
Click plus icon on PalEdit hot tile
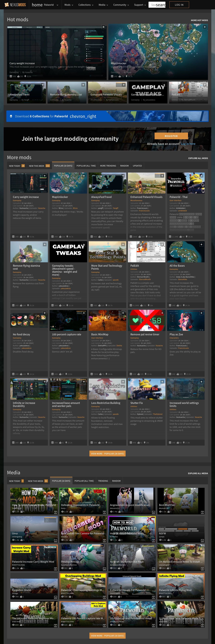tap(205, 85)
